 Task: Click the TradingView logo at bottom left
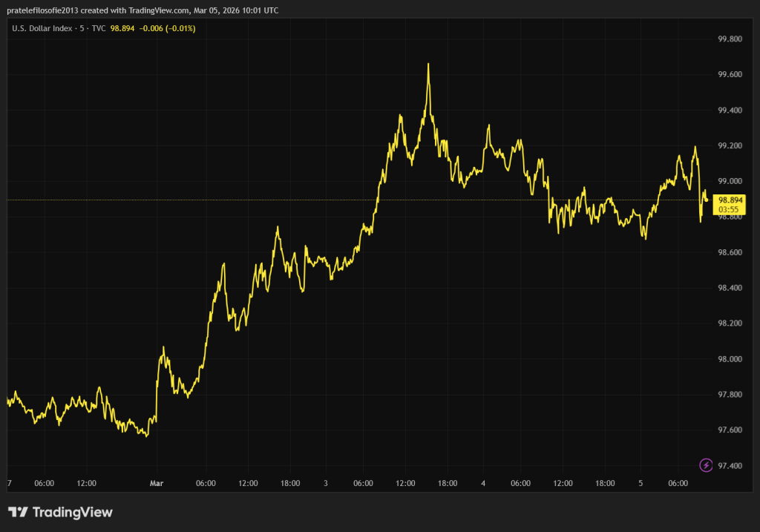[60, 512]
